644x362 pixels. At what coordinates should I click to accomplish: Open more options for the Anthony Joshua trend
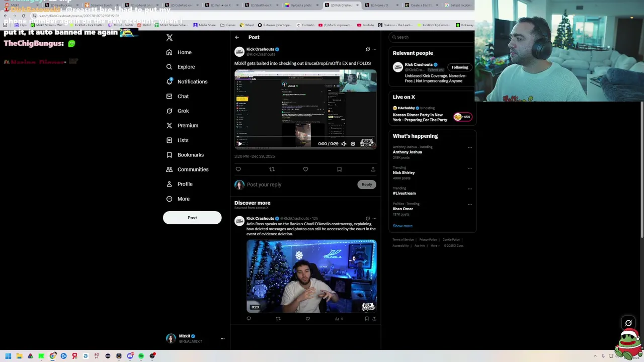470,148
